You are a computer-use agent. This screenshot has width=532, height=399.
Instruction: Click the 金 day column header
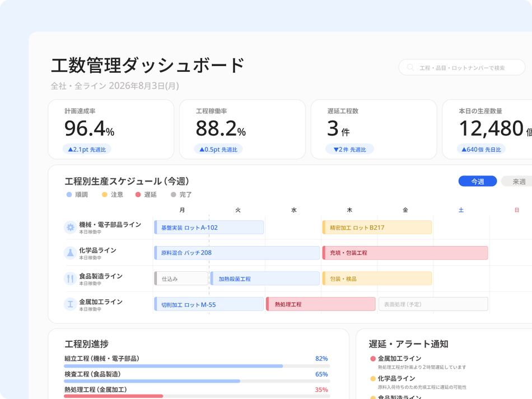point(405,210)
